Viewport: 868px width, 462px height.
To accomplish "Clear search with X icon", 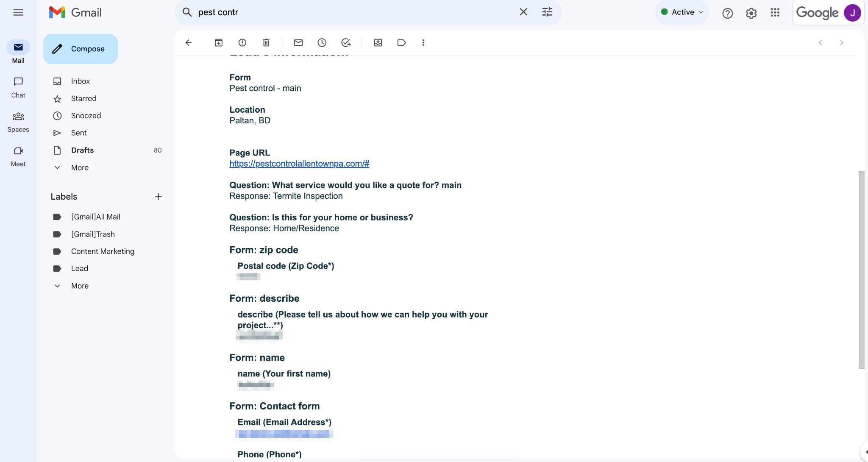I will click(x=523, y=12).
